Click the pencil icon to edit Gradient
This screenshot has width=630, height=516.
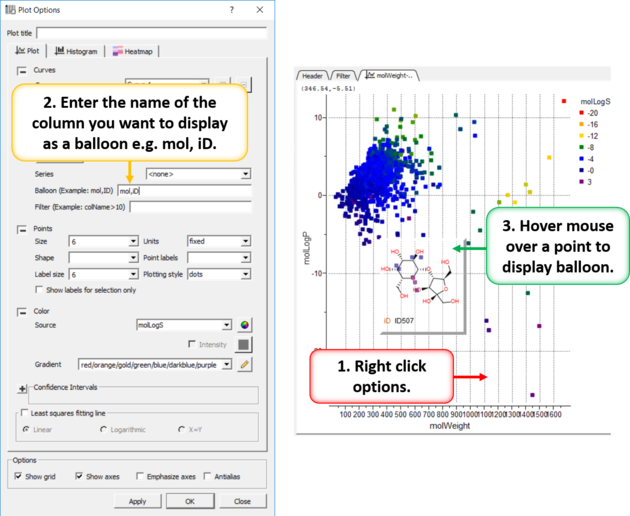(244, 364)
